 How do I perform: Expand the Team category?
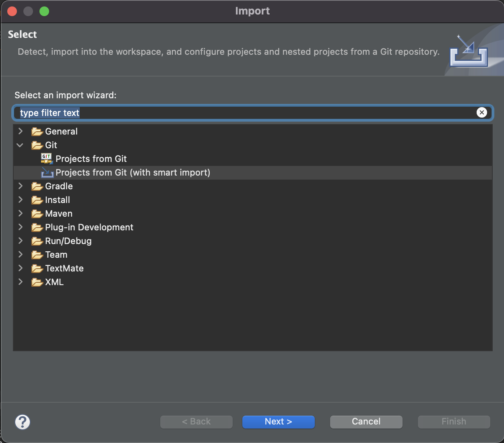point(21,255)
